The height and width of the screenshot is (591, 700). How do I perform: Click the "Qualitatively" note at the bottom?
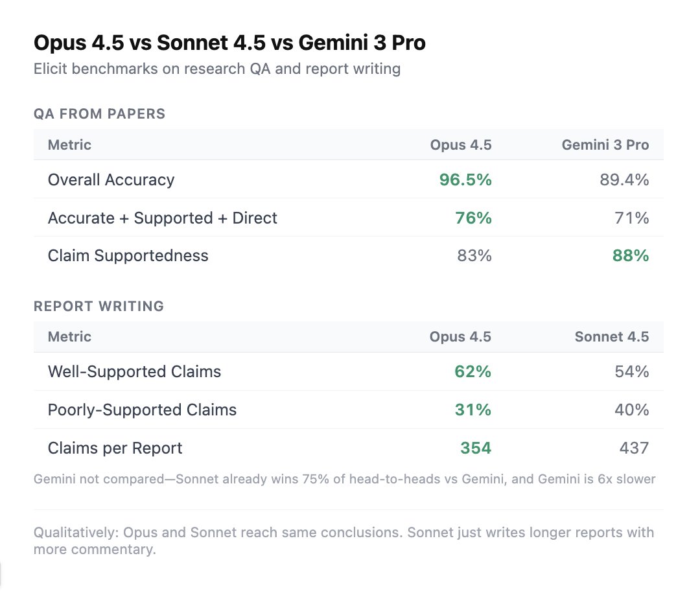(344, 540)
